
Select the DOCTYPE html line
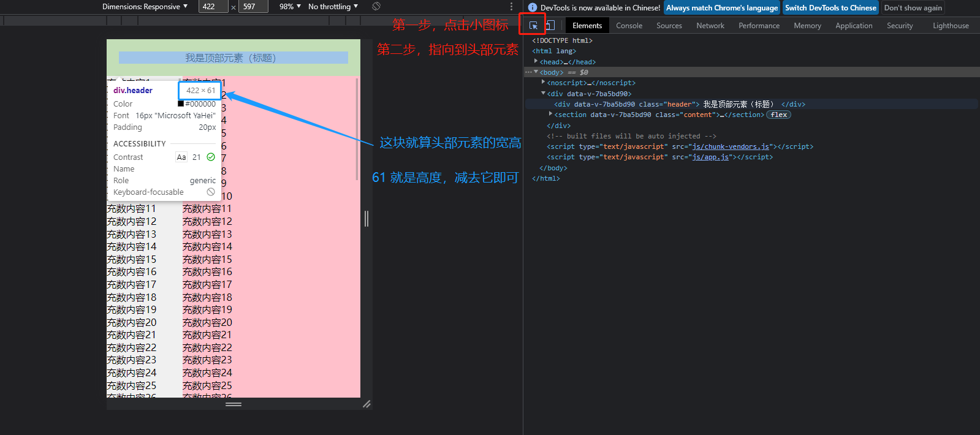pos(562,40)
